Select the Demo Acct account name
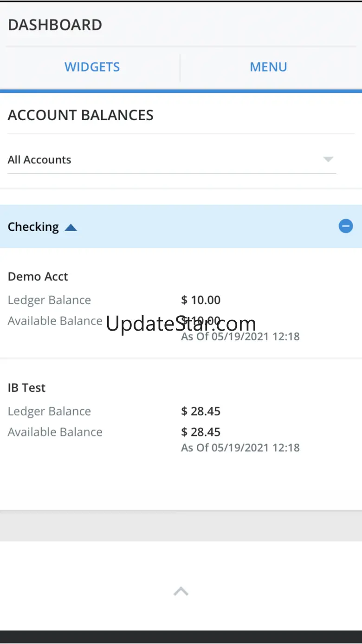This screenshot has width=362, height=644. [x=38, y=276]
